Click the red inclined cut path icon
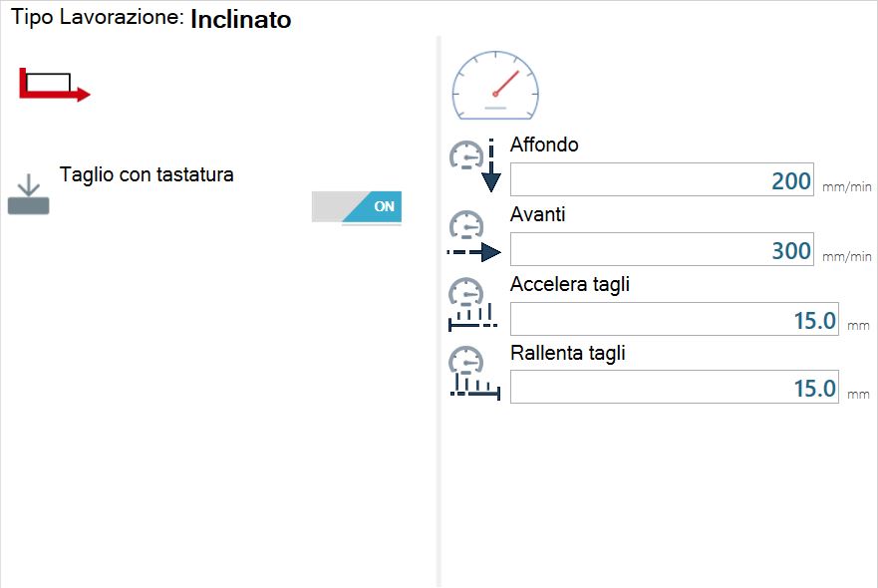Viewport: 878px width, 588px height. coord(55,85)
